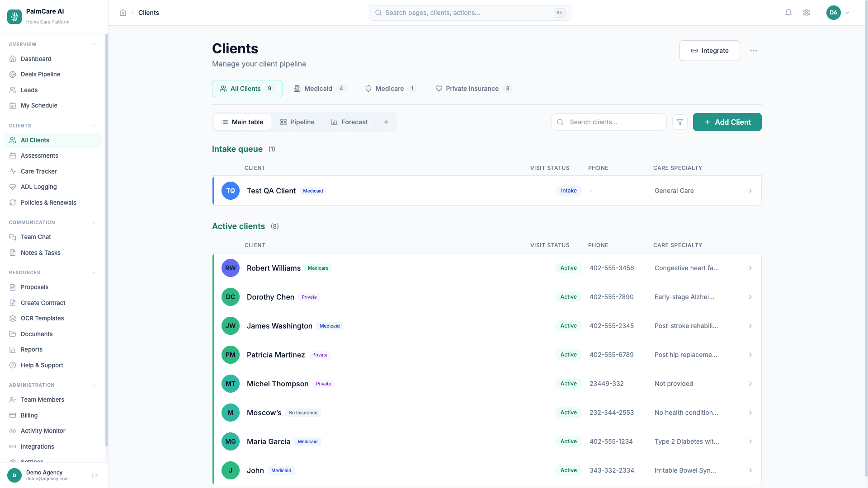The image size is (868, 488).
Task: Click the filter icon beside client search
Action: (x=679, y=122)
